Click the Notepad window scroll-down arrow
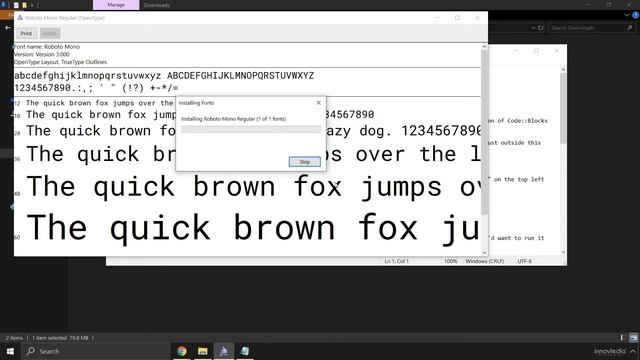 tap(563, 252)
